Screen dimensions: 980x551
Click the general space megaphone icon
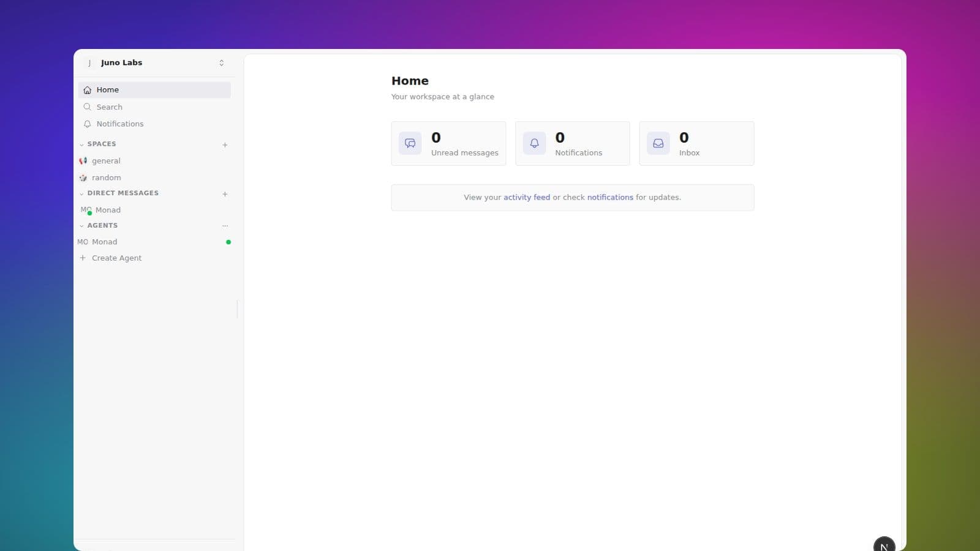[x=83, y=161]
